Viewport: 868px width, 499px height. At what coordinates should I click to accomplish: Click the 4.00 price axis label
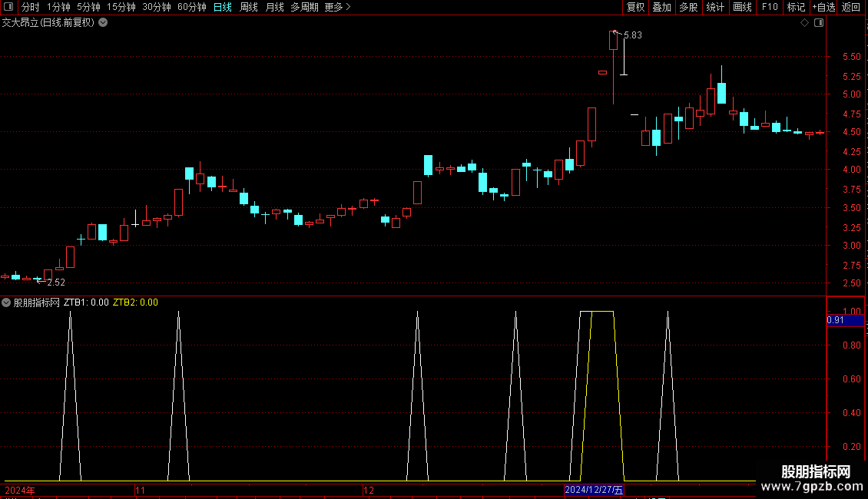point(851,170)
